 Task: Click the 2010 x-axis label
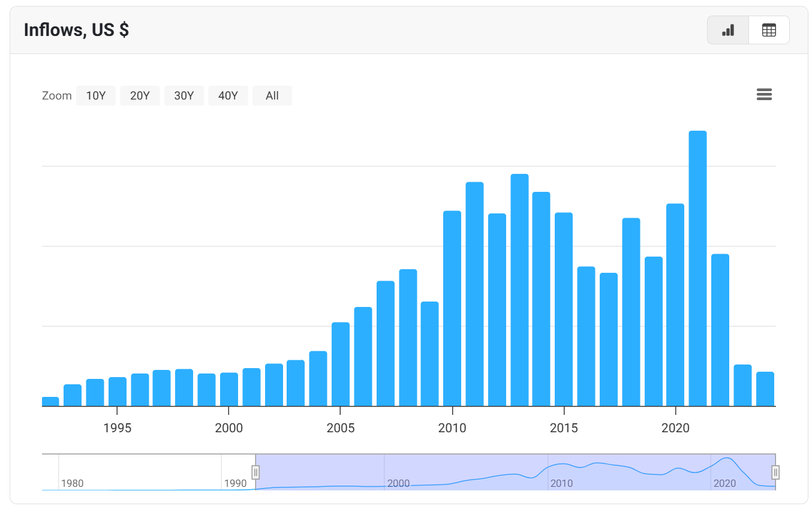[452, 427]
